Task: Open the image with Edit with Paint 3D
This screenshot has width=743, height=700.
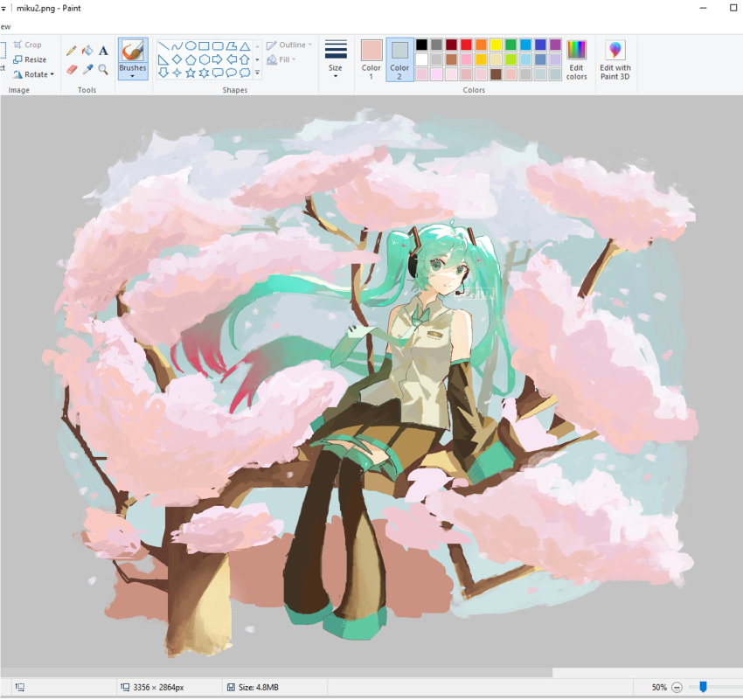Action: click(615, 59)
